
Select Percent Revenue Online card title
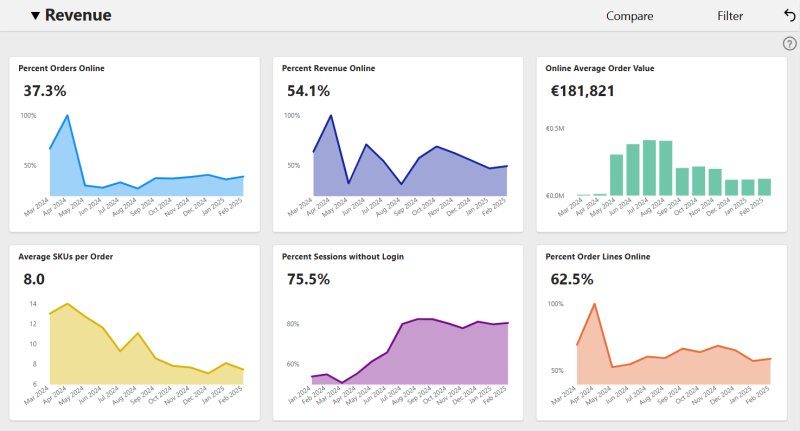coord(329,68)
